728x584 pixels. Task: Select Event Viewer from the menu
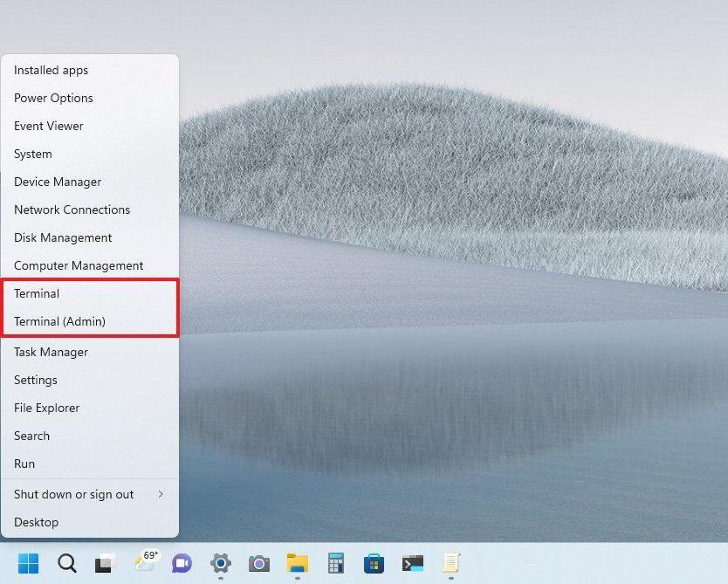point(49,126)
